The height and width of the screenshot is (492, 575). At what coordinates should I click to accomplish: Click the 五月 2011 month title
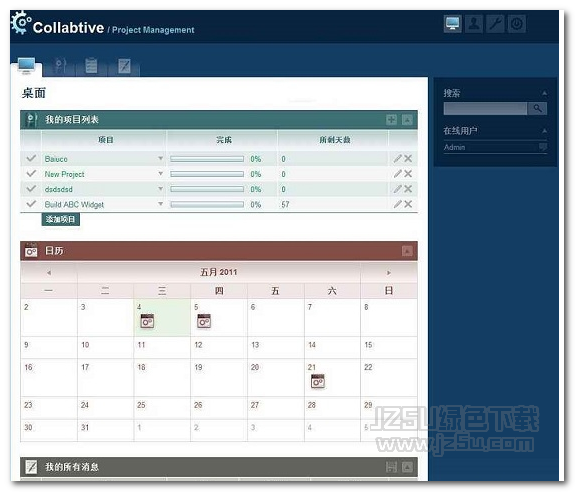(219, 272)
